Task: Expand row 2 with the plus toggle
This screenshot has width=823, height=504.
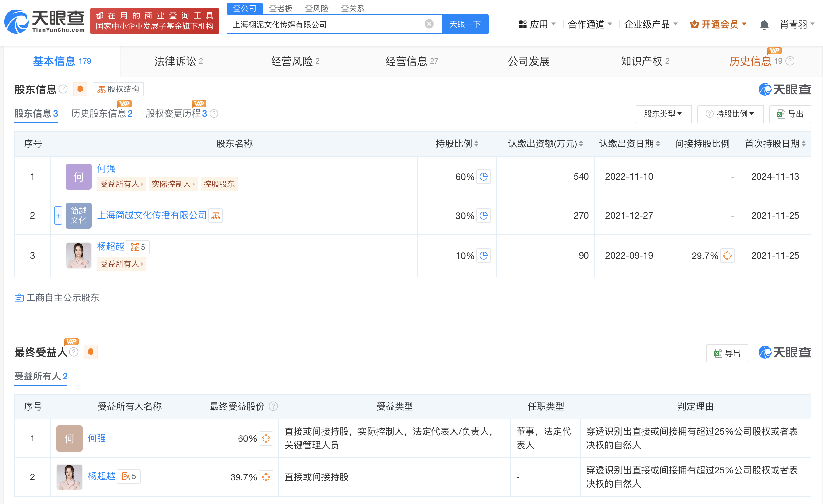Action: coord(58,216)
